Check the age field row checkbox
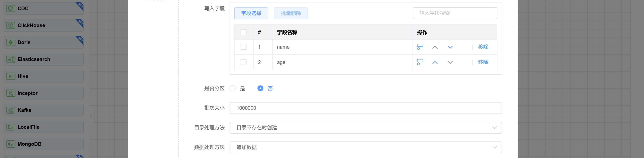The height and width of the screenshot is (158, 644). pos(243,62)
